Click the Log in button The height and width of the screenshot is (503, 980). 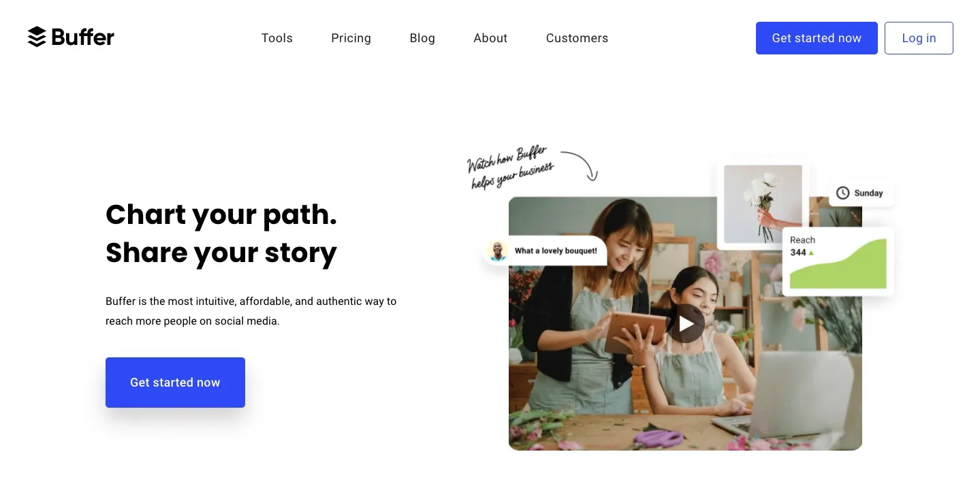click(919, 38)
